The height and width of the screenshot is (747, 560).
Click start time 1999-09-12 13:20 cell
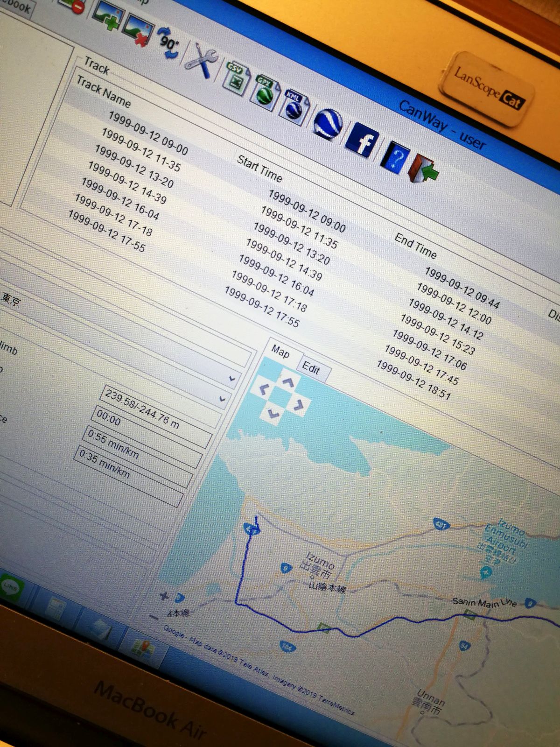point(292,244)
